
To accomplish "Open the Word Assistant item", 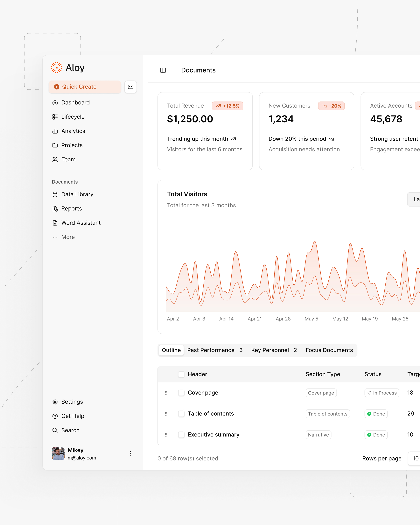I will [x=80, y=223].
